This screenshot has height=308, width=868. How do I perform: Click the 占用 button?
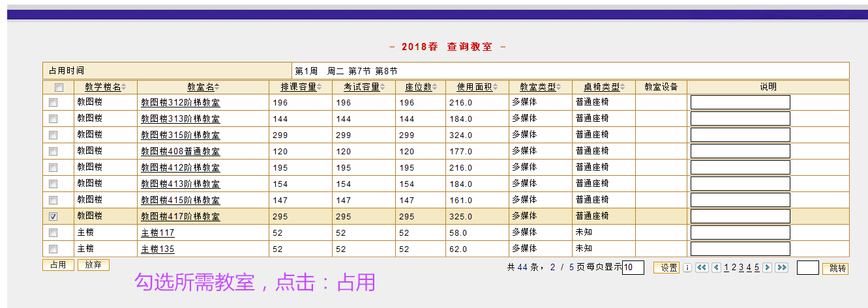coord(58,265)
